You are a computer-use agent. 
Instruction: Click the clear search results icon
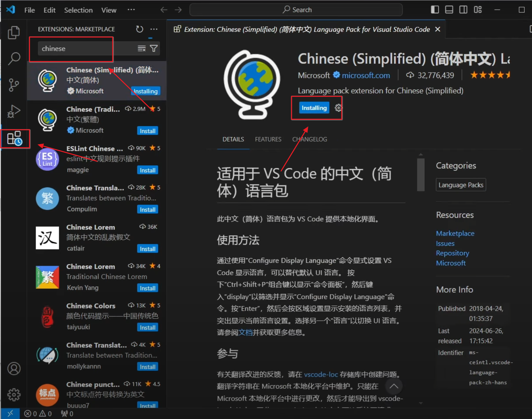click(x=142, y=48)
